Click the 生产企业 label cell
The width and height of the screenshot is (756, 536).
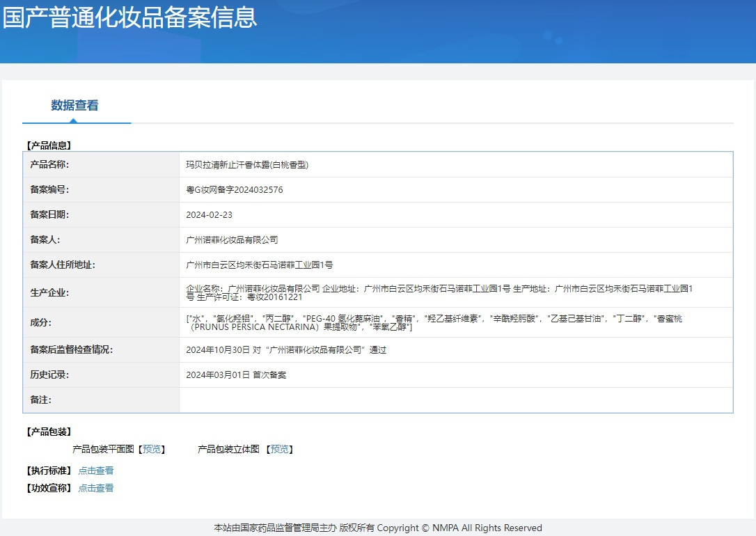pos(101,292)
